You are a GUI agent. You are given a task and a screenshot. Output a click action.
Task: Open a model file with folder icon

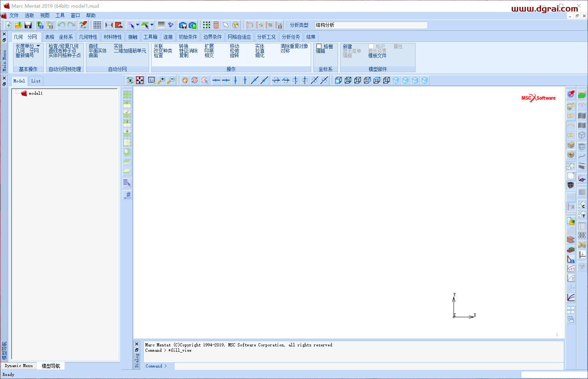pos(18,25)
